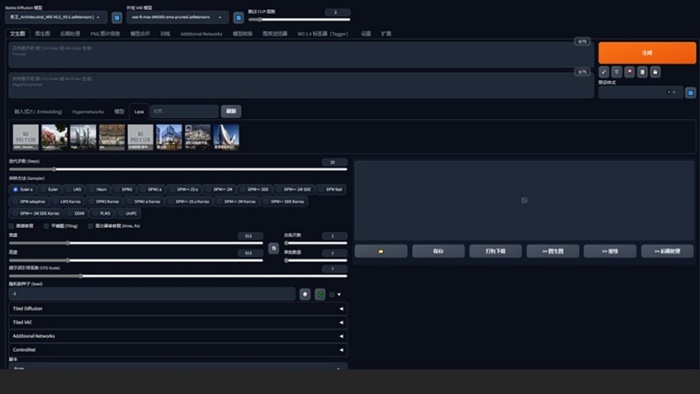
Task: Click the 打包下载 zip download button
Action: (495, 251)
